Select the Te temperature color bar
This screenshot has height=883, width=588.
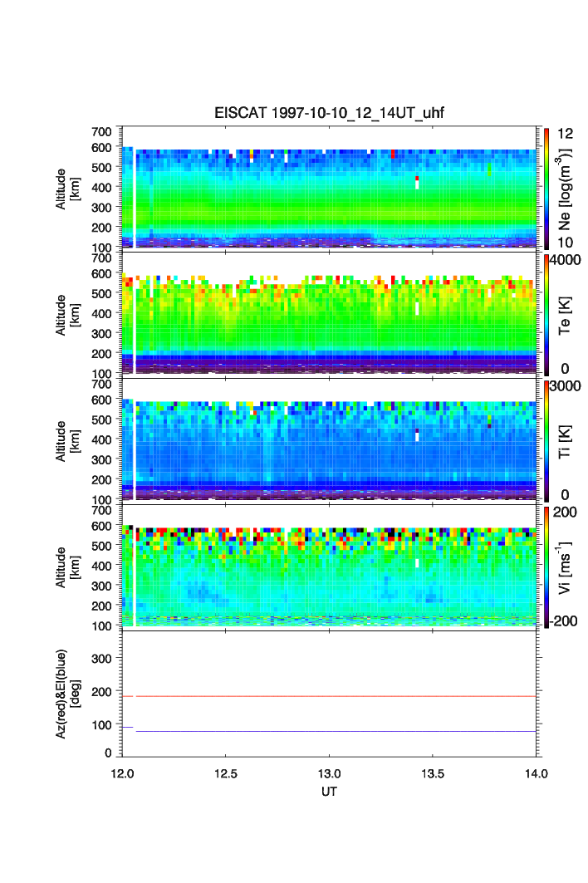pos(546,315)
